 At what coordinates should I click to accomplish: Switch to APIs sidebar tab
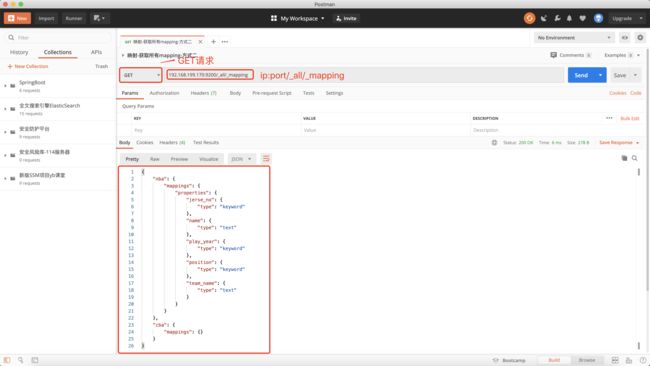(96, 52)
